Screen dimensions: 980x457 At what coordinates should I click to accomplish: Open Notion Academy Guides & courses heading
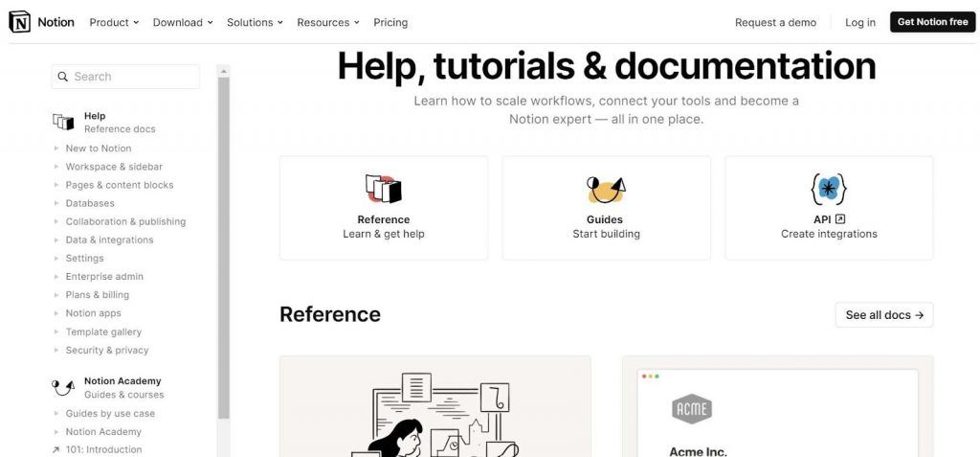(107, 387)
